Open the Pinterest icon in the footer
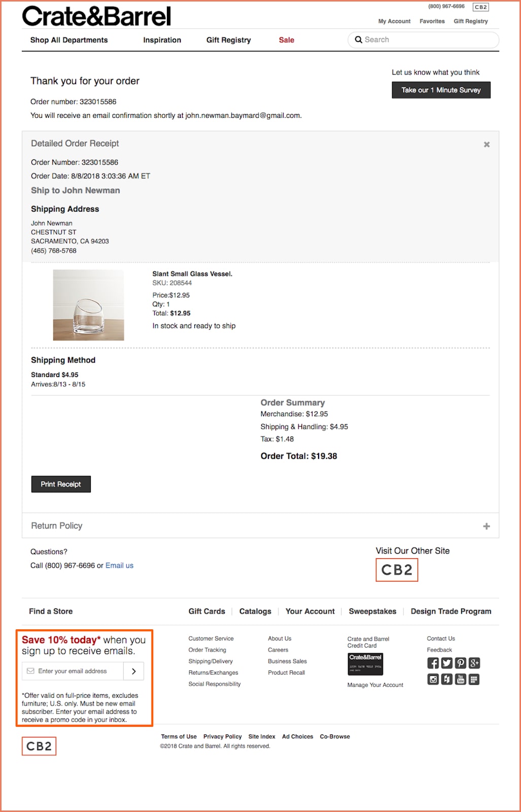The width and height of the screenshot is (521, 812). tap(461, 663)
